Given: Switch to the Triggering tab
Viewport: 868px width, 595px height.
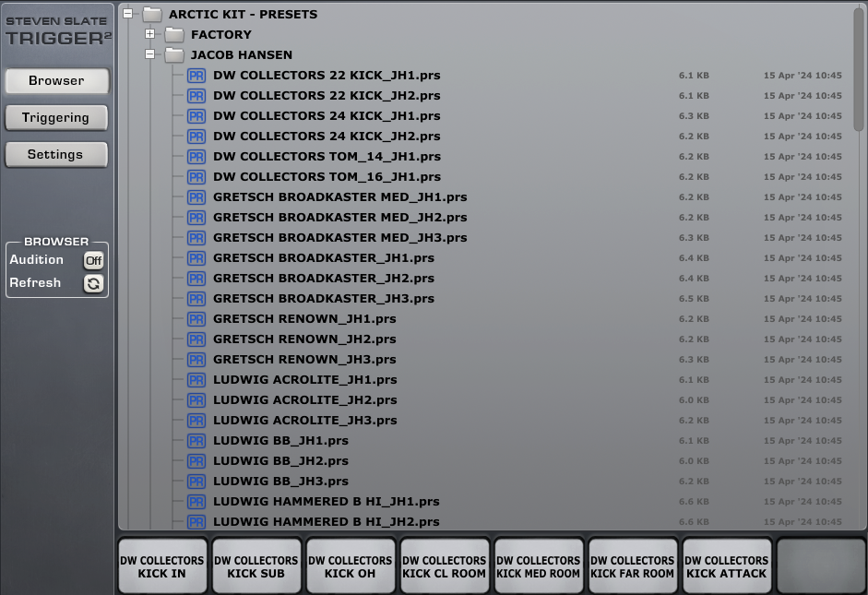Looking at the screenshot, I should click(x=55, y=118).
